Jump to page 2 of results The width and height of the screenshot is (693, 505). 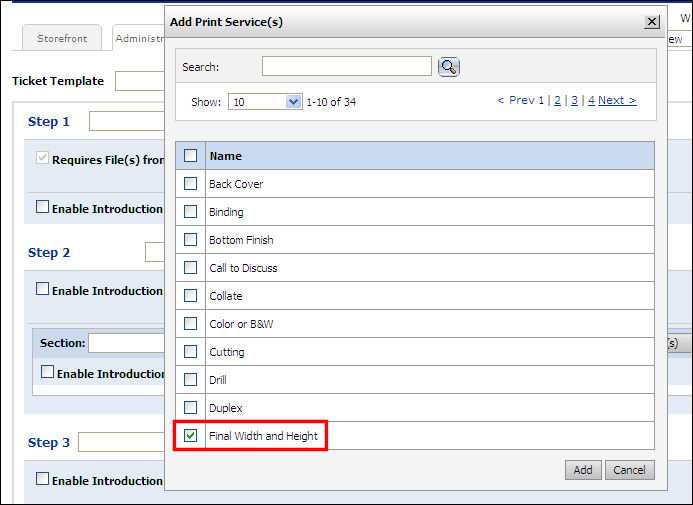(x=557, y=100)
